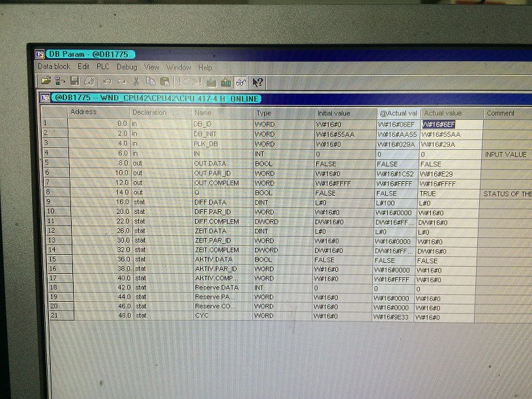The width and height of the screenshot is (532, 399).
Task: Click the Print toolbar icon
Action: point(89,81)
